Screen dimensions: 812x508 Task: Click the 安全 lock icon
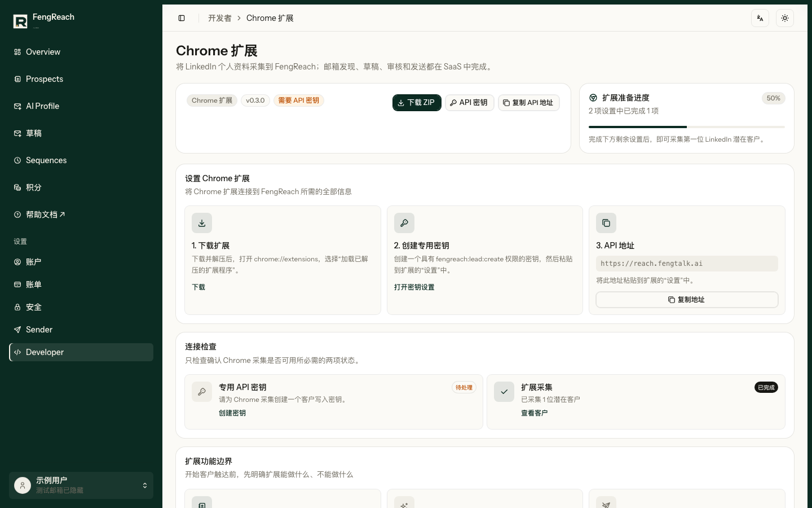[17, 307]
